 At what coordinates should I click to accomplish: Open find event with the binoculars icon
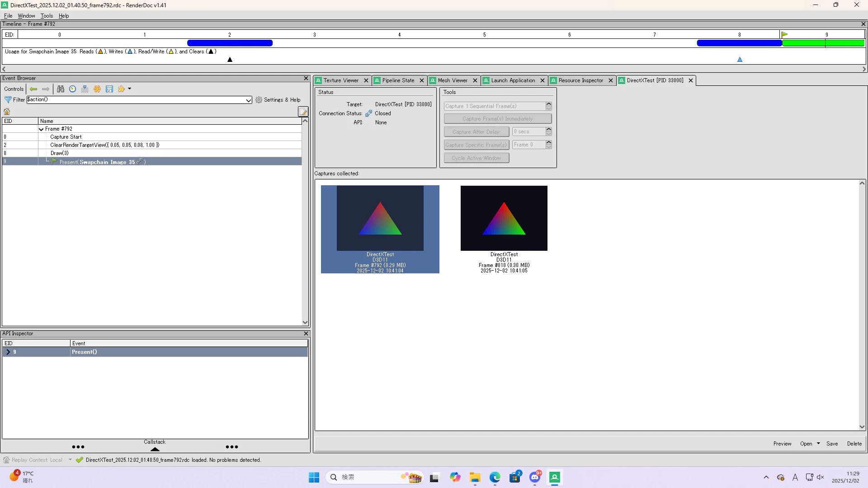pyautogui.click(x=60, y=89)
